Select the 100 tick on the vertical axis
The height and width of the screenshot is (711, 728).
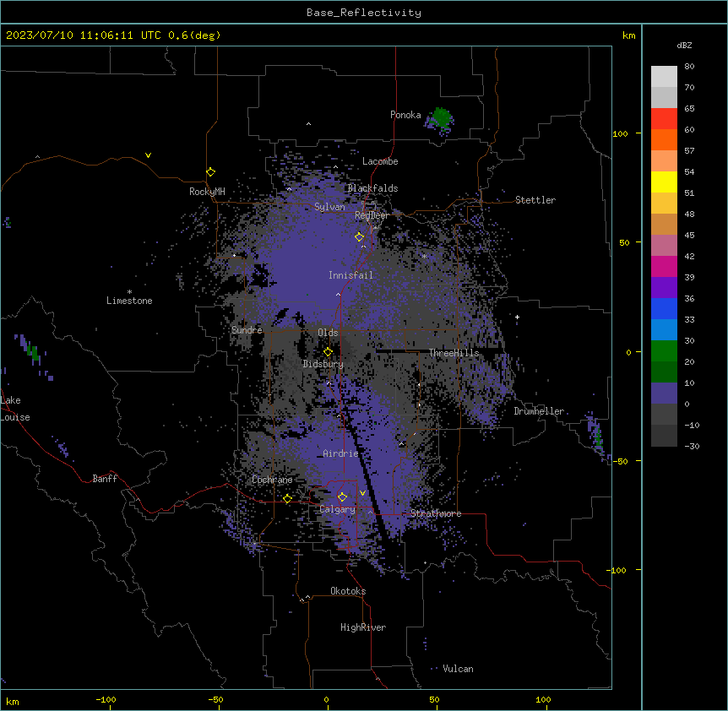pyautogui.click(x=620, y=133)
